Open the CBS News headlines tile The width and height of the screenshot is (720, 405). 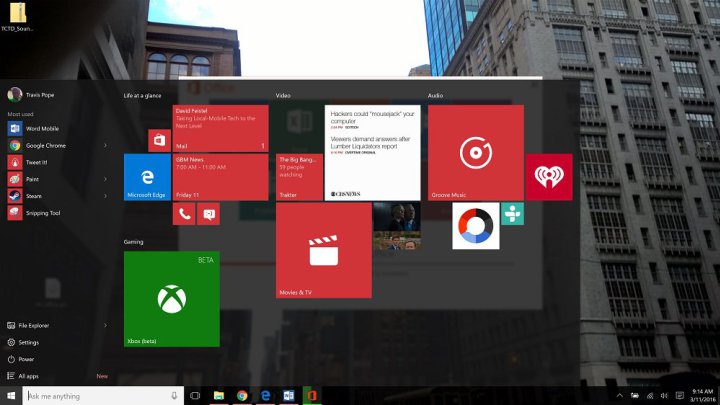tap(372, 152)
